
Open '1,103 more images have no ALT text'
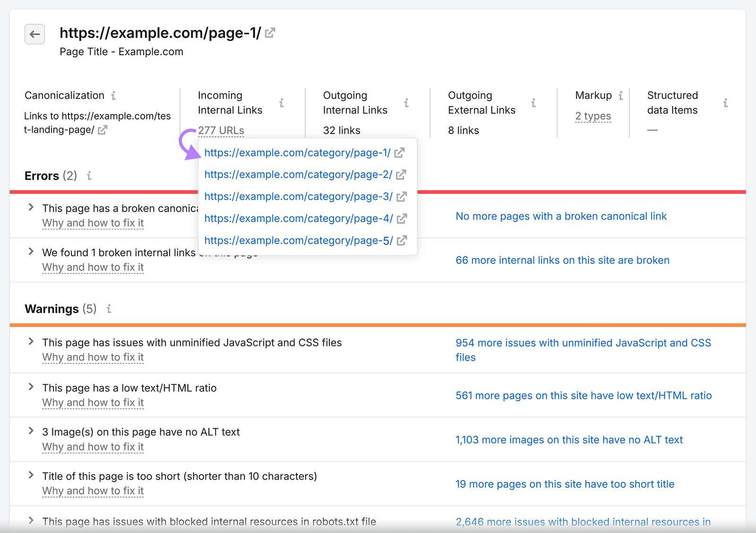click(568, 440)
